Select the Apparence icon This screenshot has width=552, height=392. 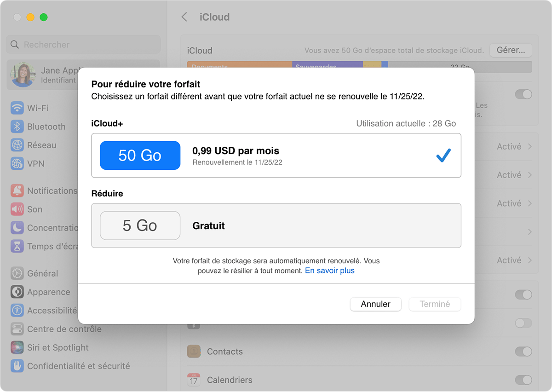(x=17, y=292)
